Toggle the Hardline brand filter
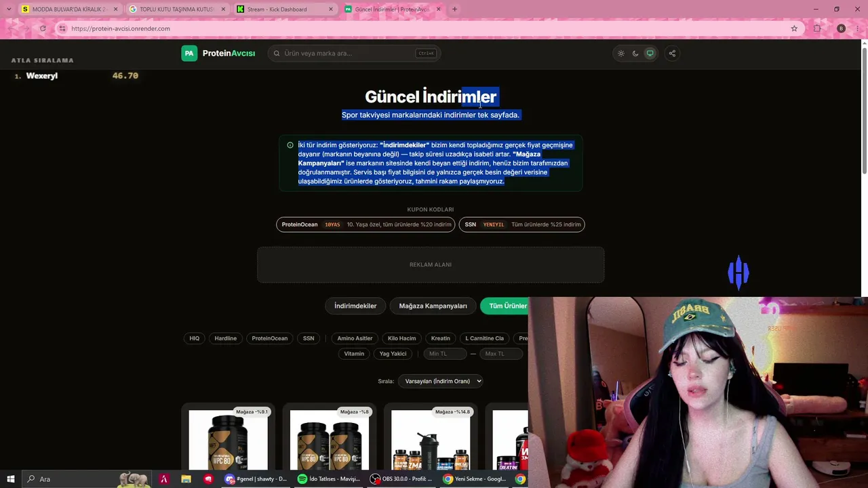Viewport: 868px width, 488px height. click(226, 338)
